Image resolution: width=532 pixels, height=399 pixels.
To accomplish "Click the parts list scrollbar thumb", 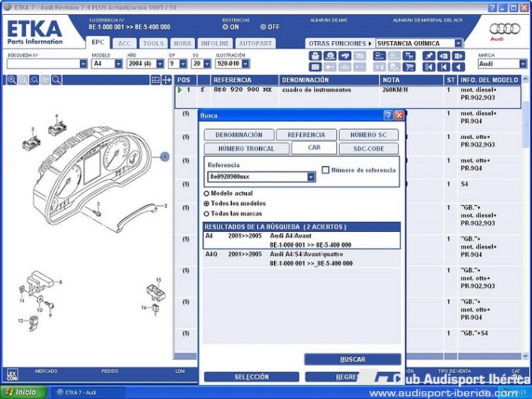I will (x=525, y=125).
